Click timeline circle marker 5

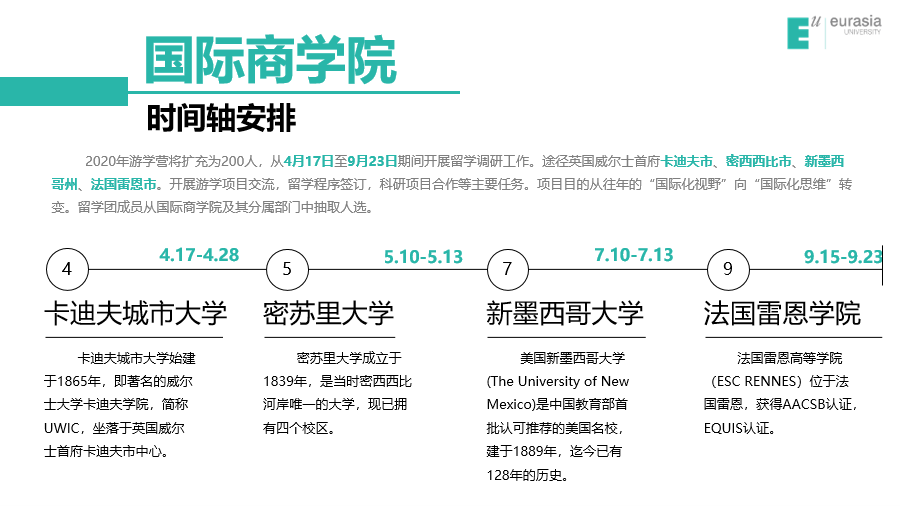point(288,269)
